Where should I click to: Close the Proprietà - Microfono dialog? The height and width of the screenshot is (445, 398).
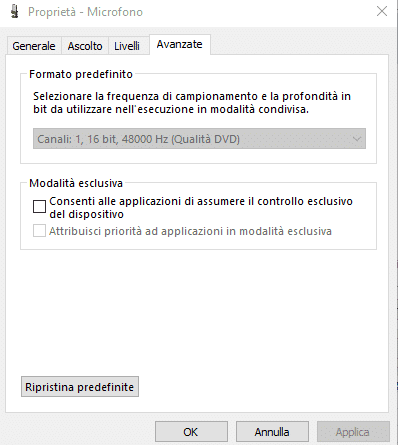[x=382, y=11]
